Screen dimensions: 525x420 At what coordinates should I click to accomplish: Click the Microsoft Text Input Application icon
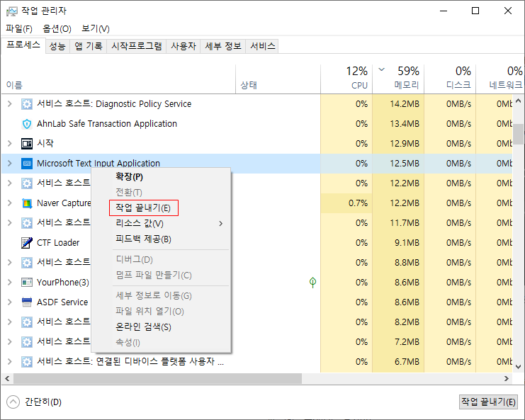click(x=27, y=164)
